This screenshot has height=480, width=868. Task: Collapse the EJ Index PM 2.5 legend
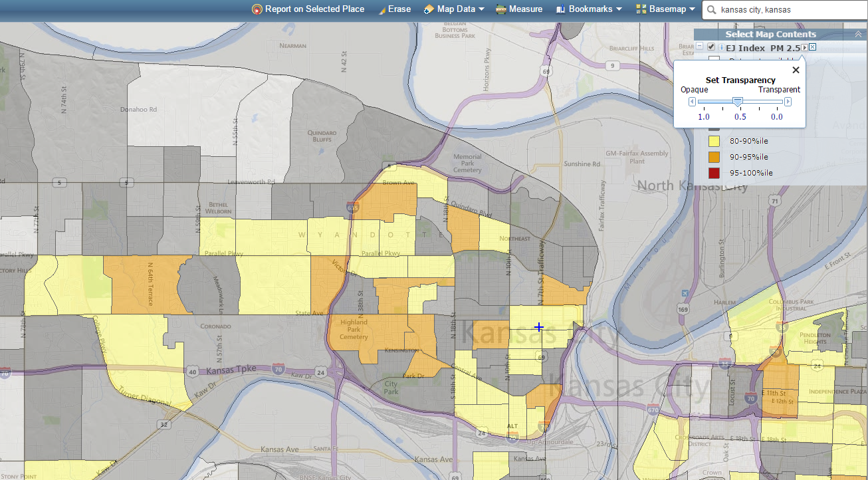click(700, 47)
